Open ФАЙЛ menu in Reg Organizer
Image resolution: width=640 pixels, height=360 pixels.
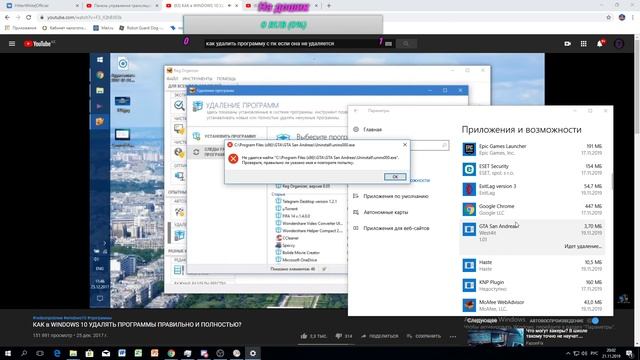[x=172, y=79]
